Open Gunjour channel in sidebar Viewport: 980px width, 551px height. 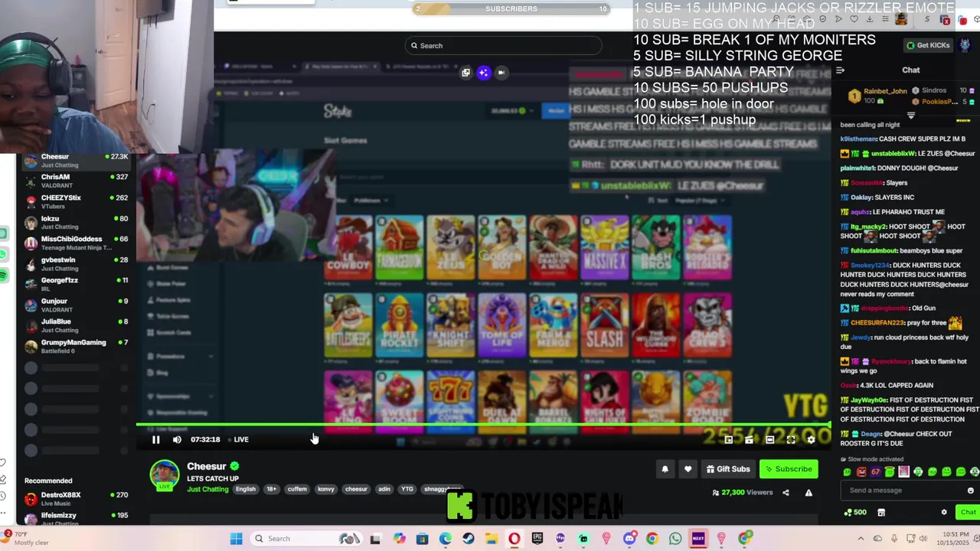(75, 305)
